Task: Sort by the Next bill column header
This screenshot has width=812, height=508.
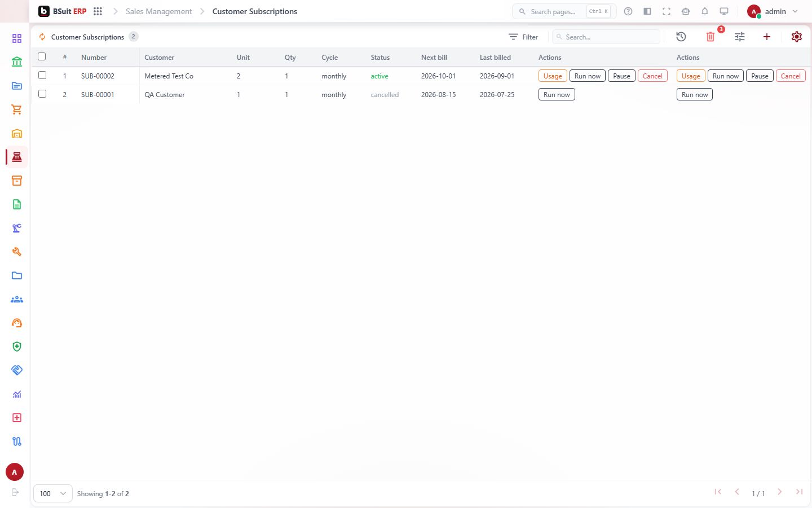Action: pyautogui.click(x=434, y=58)
